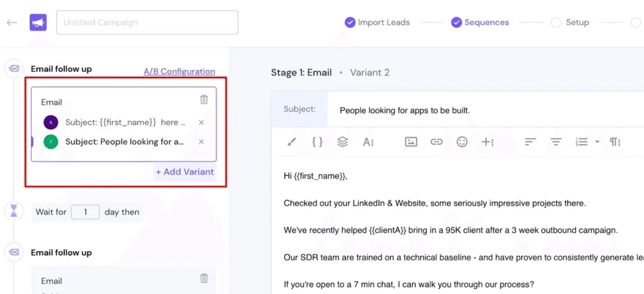Viewport: 644px width, 294px height.
Task: Click the align center icon
Action: (x=556, y=142)
